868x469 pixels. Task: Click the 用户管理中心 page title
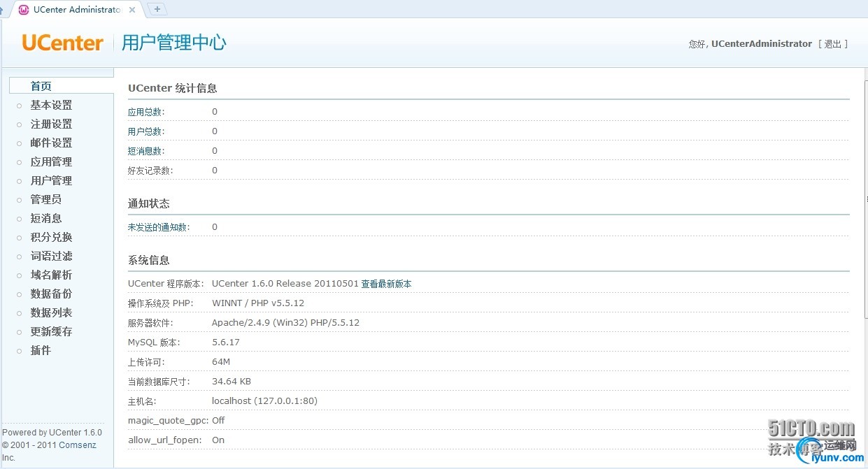pyautogui.click(x=174, y=43)
